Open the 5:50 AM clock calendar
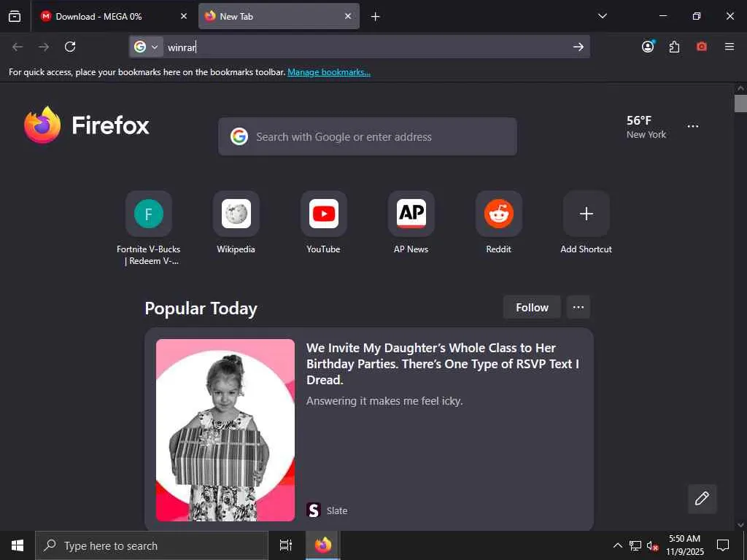The width and height of the screenshot is (747, 560). point(684,545)
